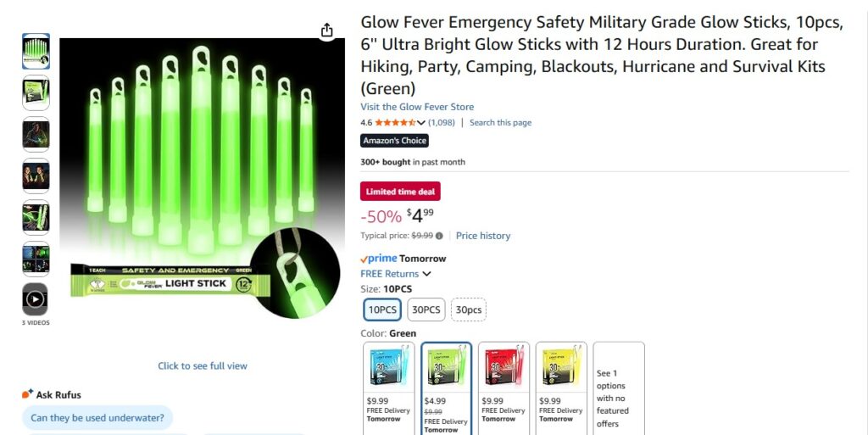The width and height of the screenshot is (868, 435).
Task: Play the product videos thumbnail
Action: (x=36, y=299)
